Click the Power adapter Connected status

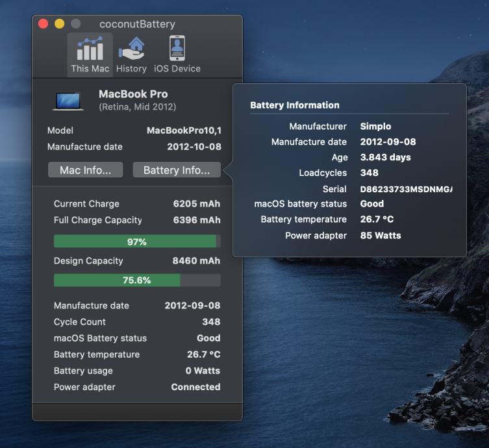tap(195, 387)
